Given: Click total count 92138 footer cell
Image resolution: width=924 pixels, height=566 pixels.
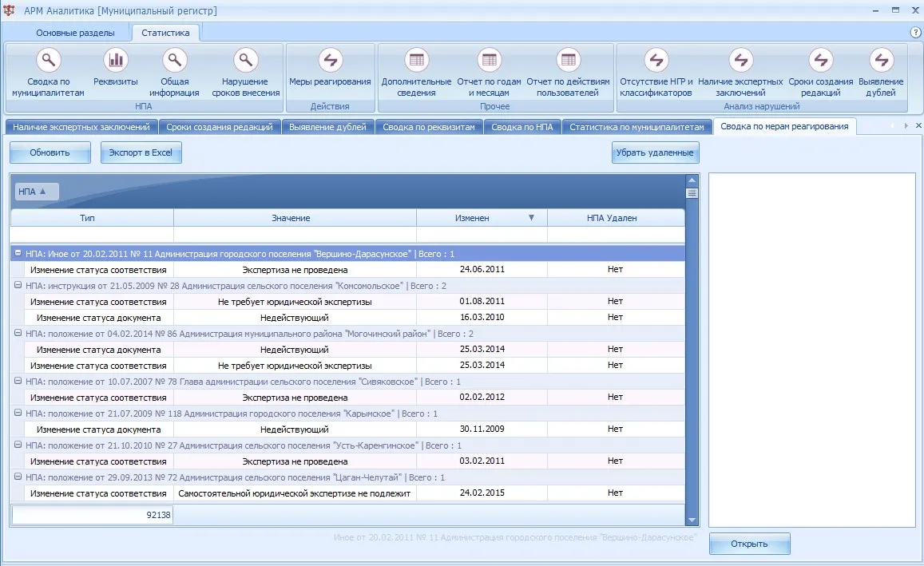Looking at the screenshot, I should click(92, 515).
